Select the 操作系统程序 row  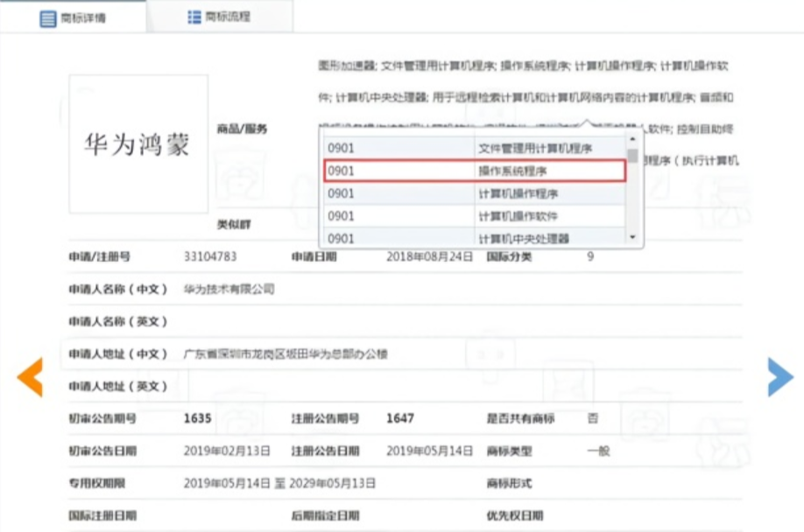(475, 171)
